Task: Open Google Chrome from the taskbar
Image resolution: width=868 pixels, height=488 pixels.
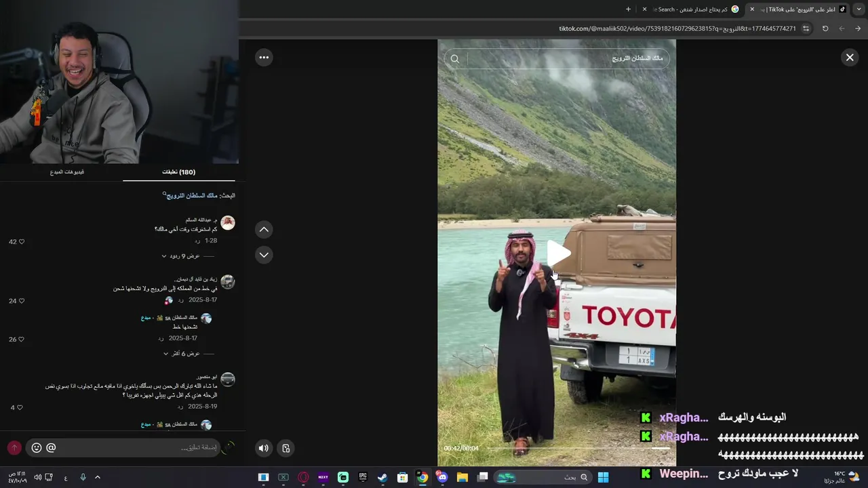Action: (x=422, y=477)
